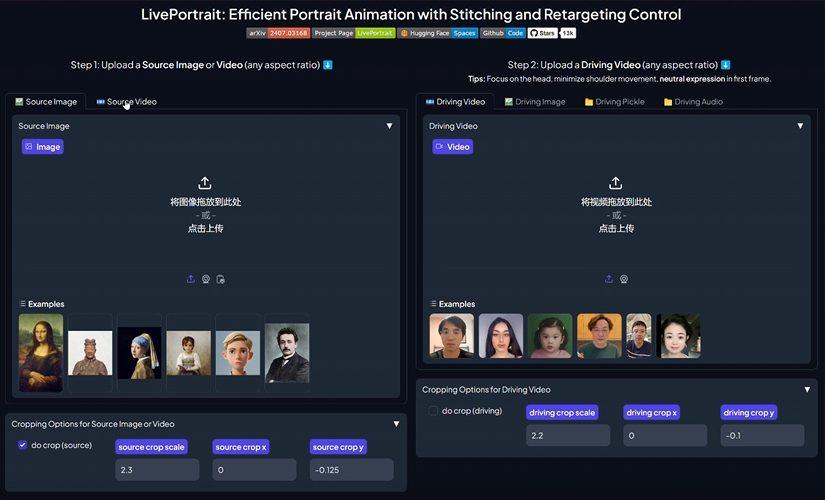Click upload arrow in driving video drop area
The image size is (825, 500).
[x=616, y=183]
